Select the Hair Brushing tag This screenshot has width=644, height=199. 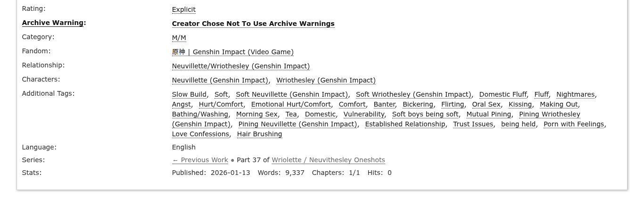(x=259, y=134)
